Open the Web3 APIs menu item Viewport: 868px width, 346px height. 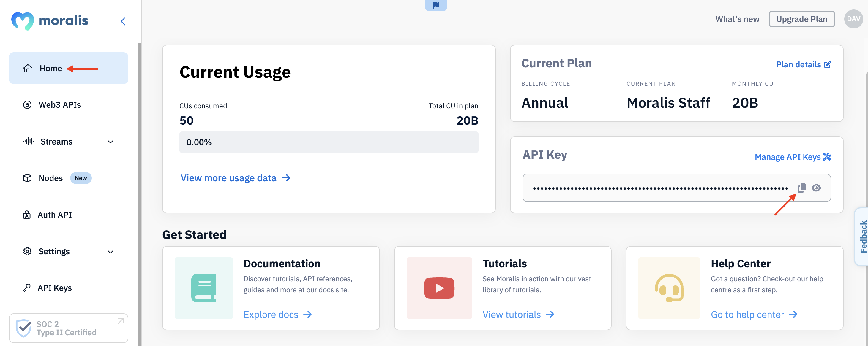[x=68, y=105]
